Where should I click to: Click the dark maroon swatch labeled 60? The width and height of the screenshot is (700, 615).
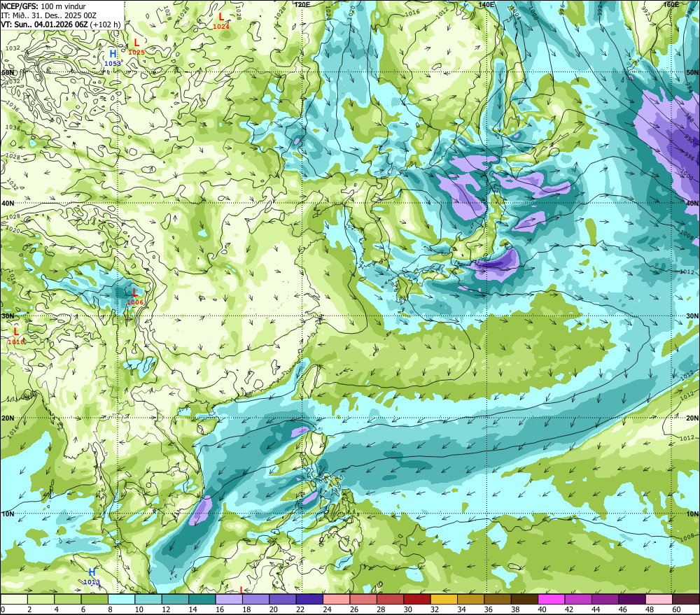[686, 600]
